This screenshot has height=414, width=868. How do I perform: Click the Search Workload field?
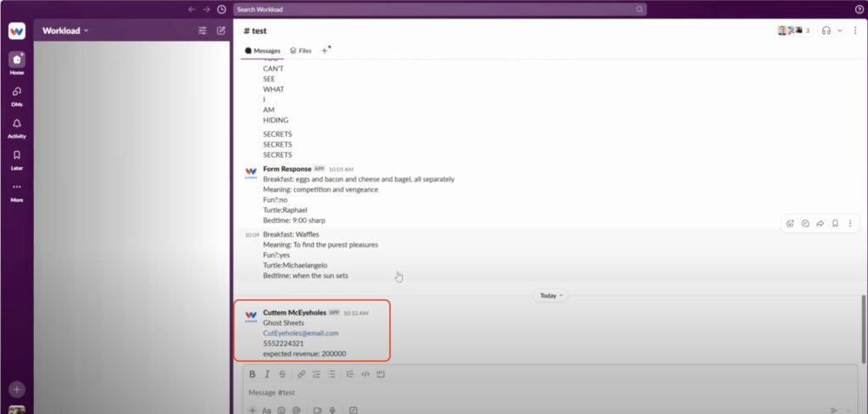pyautogui.click(x=440, y=9)
